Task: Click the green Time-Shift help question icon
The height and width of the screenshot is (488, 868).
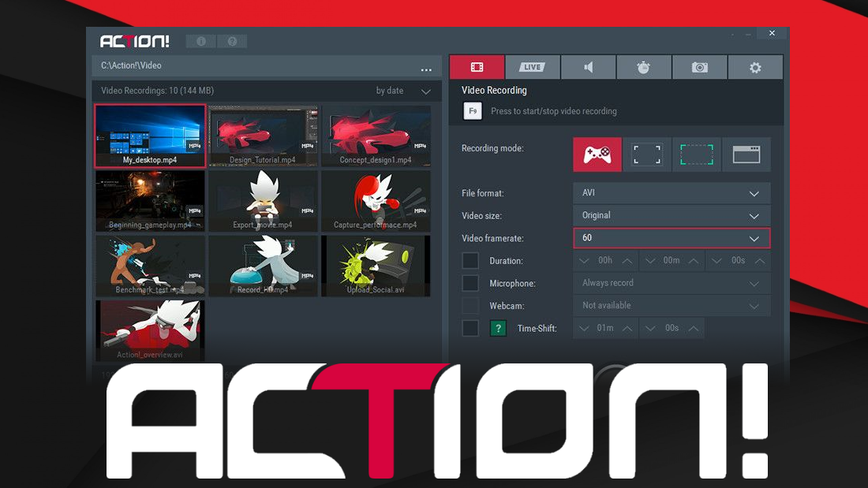Action: click(x=498, y=328)
